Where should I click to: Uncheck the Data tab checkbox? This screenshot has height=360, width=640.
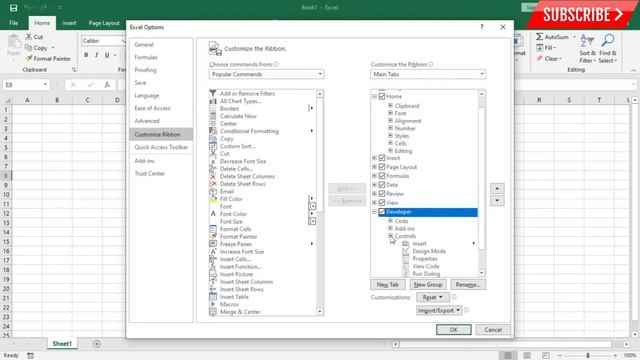point(382,185)
